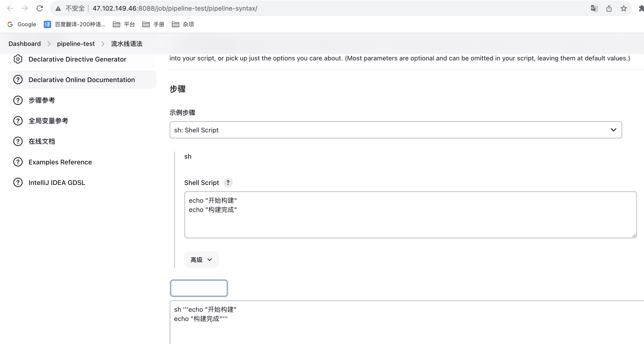This screenshot has width=644, height=344.
Task: Click the browser forward arrow
Action: pyautogui.click(x=25, y=8)
